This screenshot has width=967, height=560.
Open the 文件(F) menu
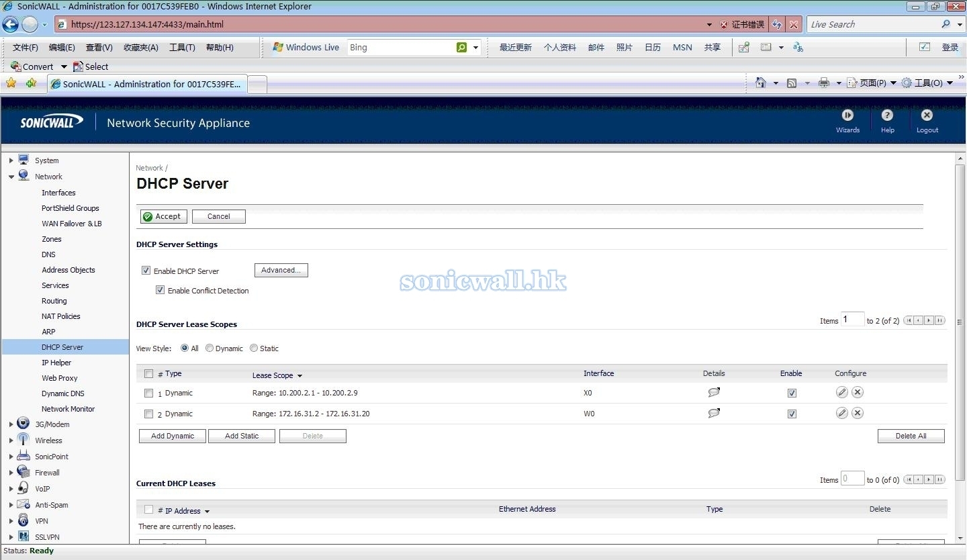(x=26, y=48)
